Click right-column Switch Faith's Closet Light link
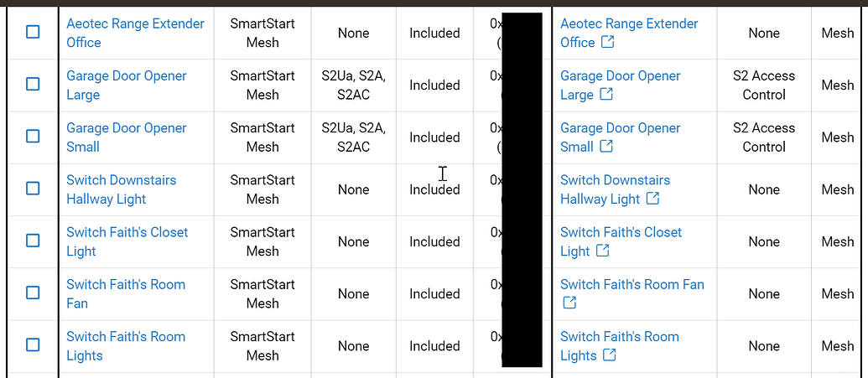This screenshot has width=868, height=378. (621, 241)
